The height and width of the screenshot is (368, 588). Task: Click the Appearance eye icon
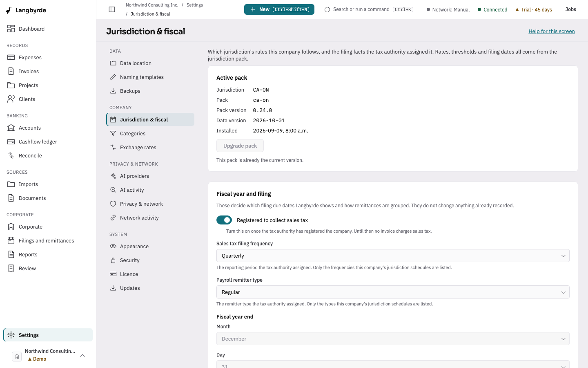tap(113, 246)
